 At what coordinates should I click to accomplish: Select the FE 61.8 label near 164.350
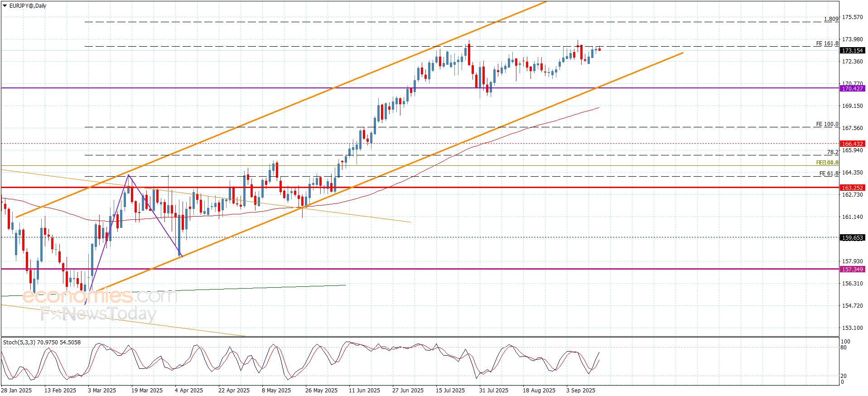click(829, 174)
